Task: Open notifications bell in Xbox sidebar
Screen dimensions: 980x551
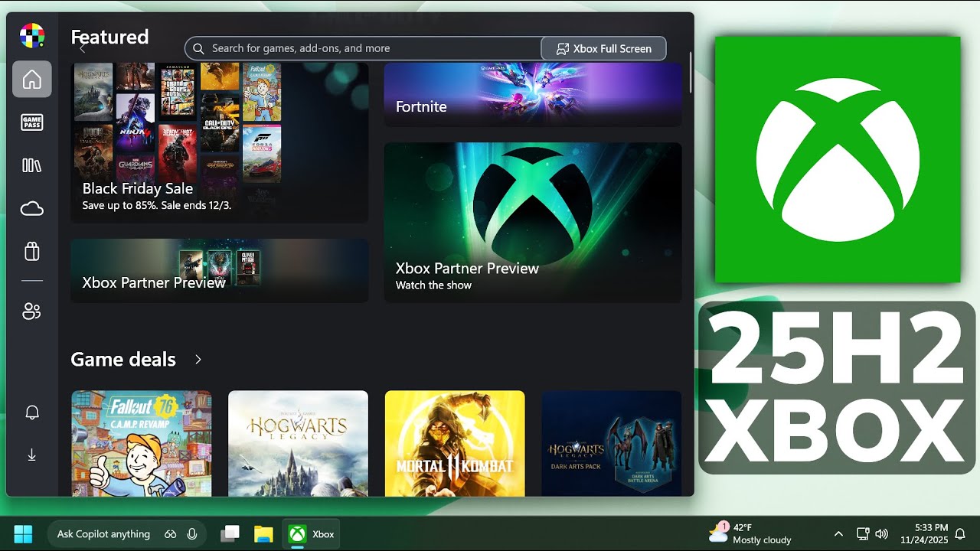Action: coord(32,412)
